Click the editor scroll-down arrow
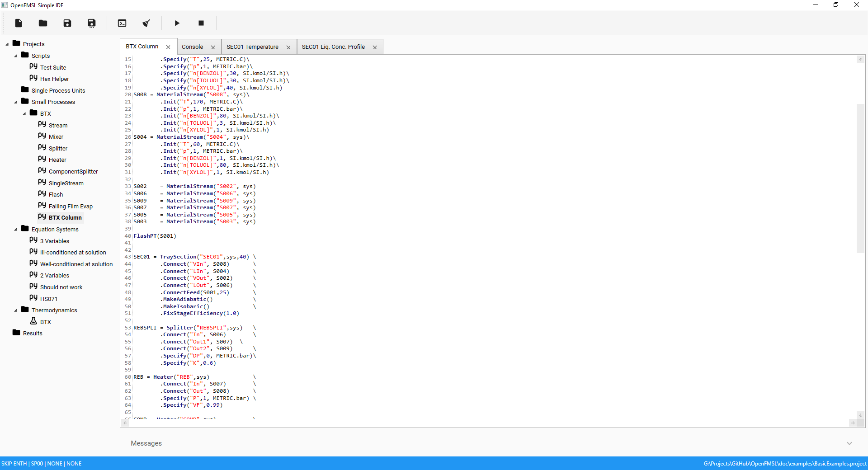The image size is (868, 470). click(860, 415)
